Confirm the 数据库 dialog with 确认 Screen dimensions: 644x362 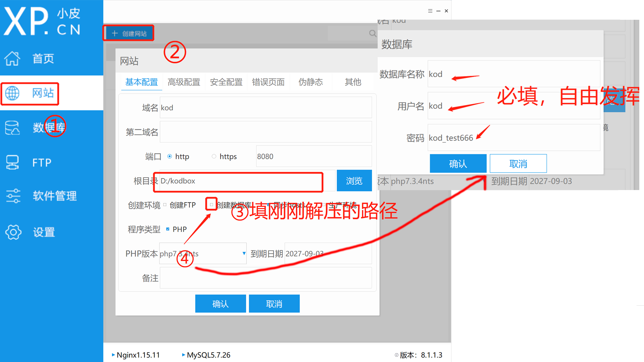[x=458, y=164]
